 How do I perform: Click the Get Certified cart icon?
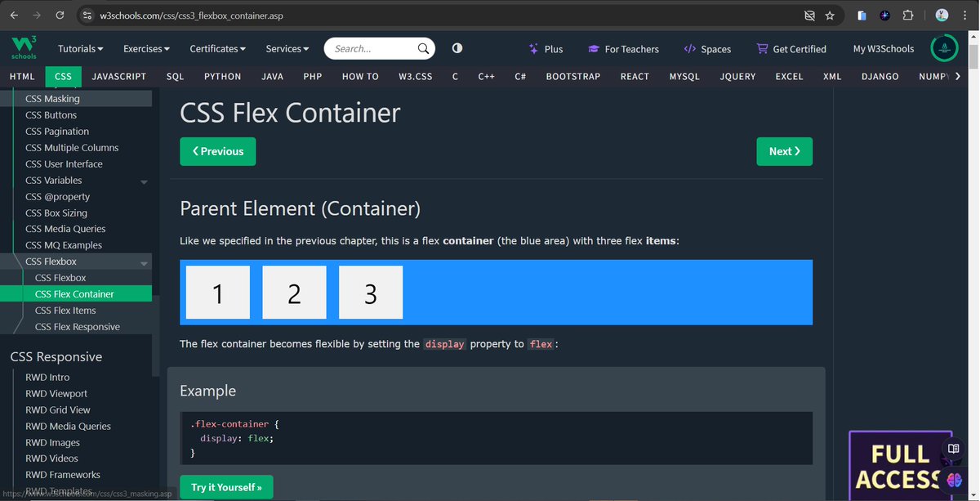tap(762, 49)
